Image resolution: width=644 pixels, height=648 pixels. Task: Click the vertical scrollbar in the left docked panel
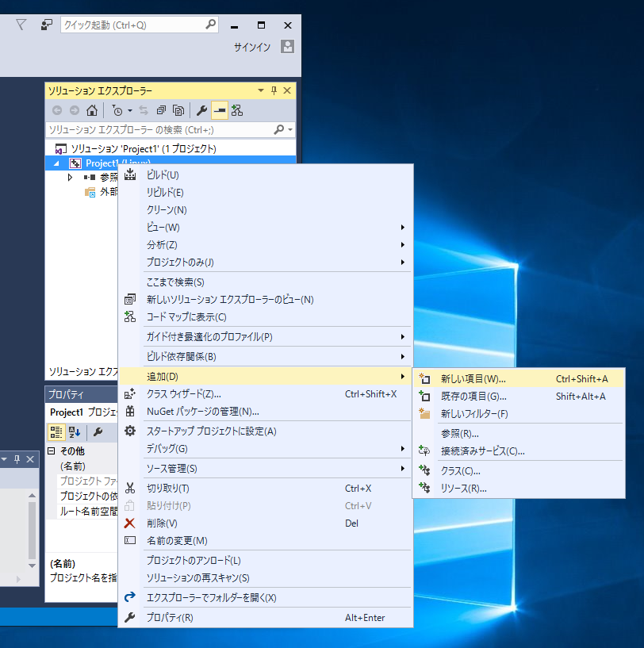(x=32, y=531)
